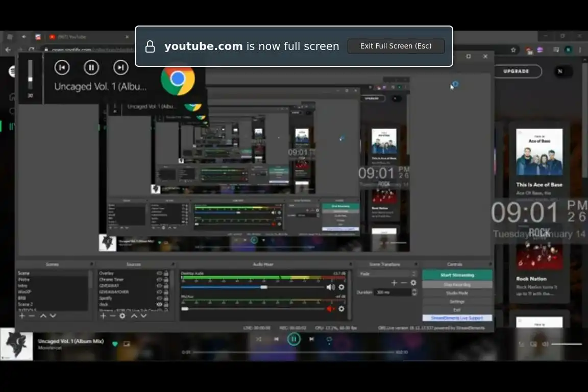Select the BRB scene
This screenshot has height=392, width=588.
coord(53,298)
